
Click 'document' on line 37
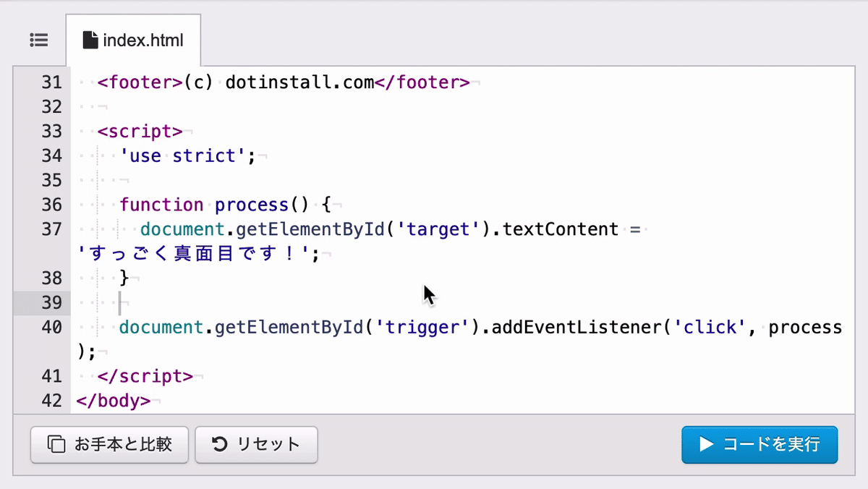click(182, 229)
